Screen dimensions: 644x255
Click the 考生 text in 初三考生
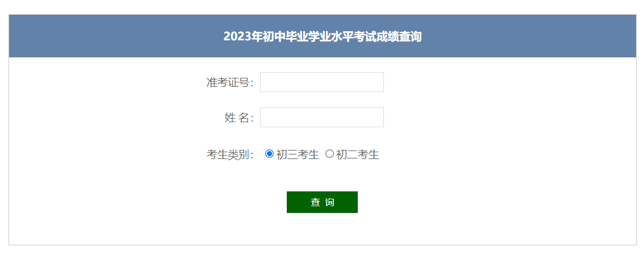[x=308, y=154]
